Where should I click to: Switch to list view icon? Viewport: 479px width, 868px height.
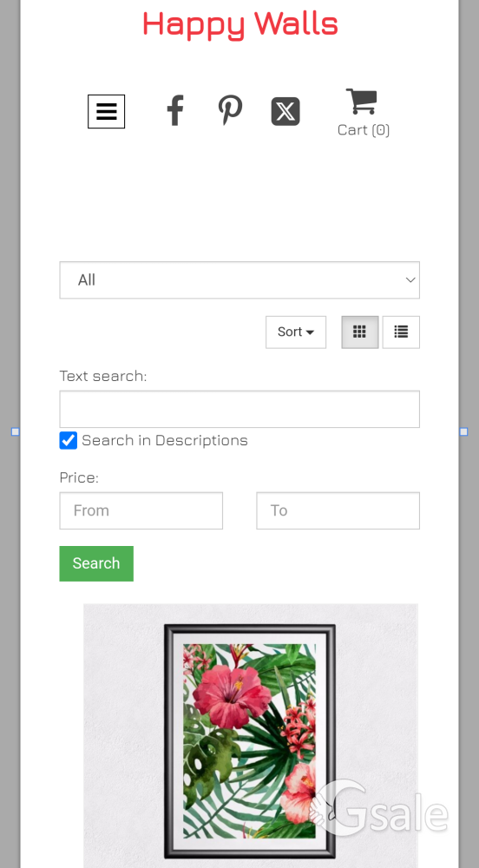coord(401,332)
